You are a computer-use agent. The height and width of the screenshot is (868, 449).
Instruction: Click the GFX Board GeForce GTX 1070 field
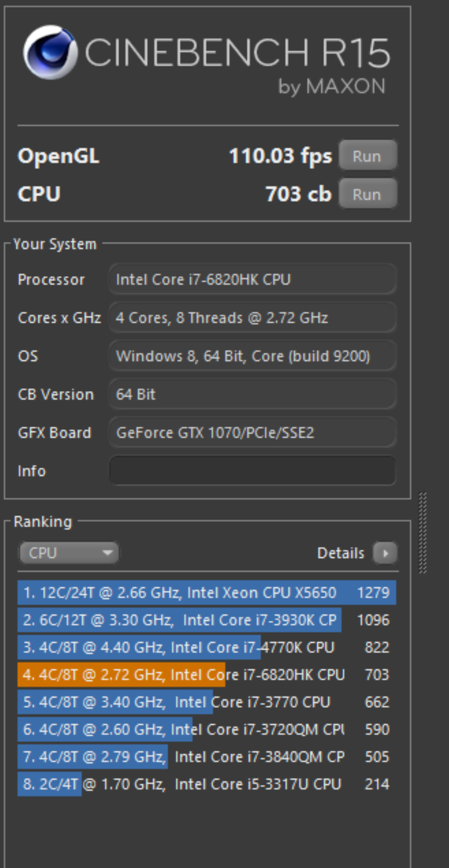(x=252, y=433)
